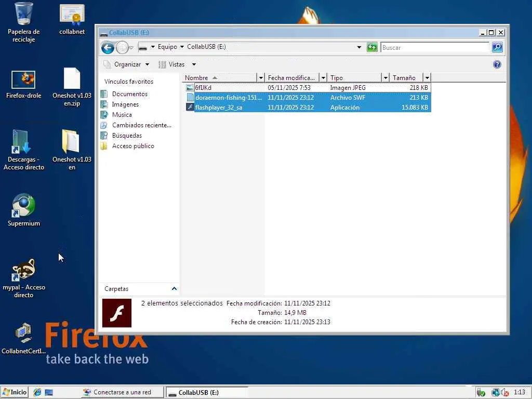Open the Imágenes favorite link
Image resolution: width=532 pixels, height=399 pixels.
(x=126, y=104)
